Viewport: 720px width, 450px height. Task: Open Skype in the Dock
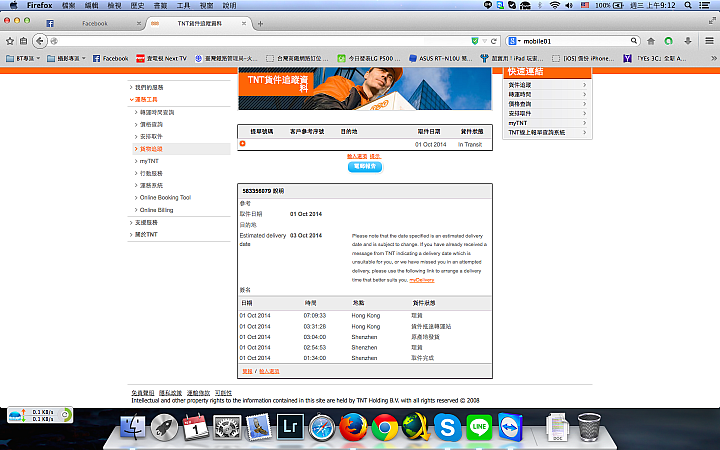[448, 427]
